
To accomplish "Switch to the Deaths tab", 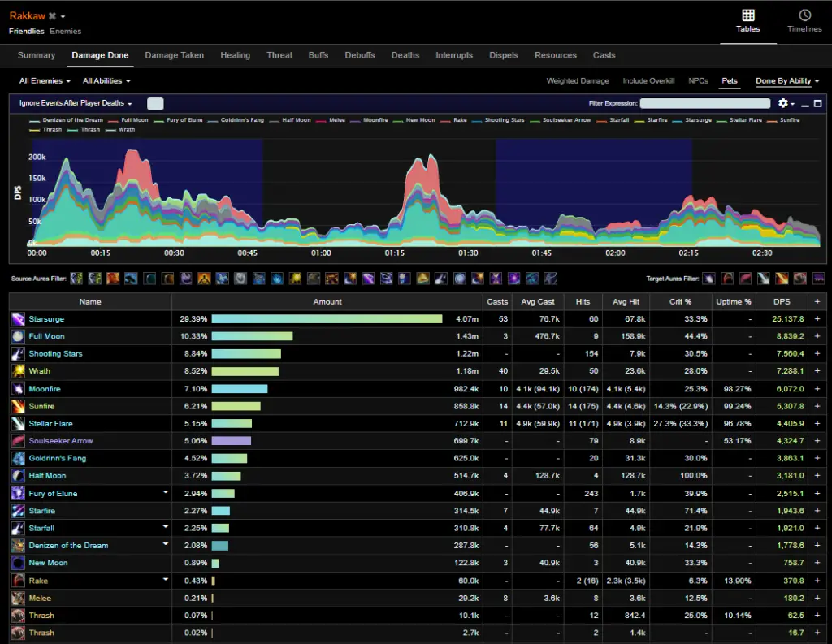I will coord(405,55).
